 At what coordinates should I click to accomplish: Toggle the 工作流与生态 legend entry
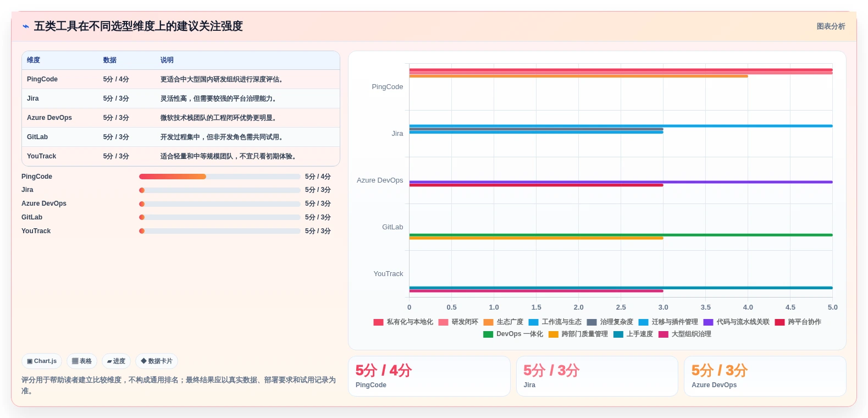click(x=555, y=322)
